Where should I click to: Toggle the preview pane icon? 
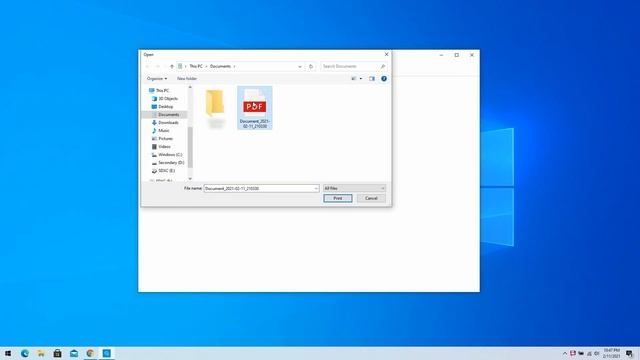click(372, 78)
